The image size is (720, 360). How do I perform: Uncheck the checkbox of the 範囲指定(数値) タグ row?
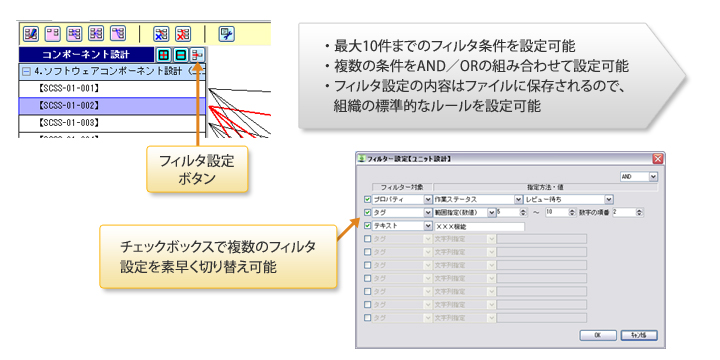point(367,213)
